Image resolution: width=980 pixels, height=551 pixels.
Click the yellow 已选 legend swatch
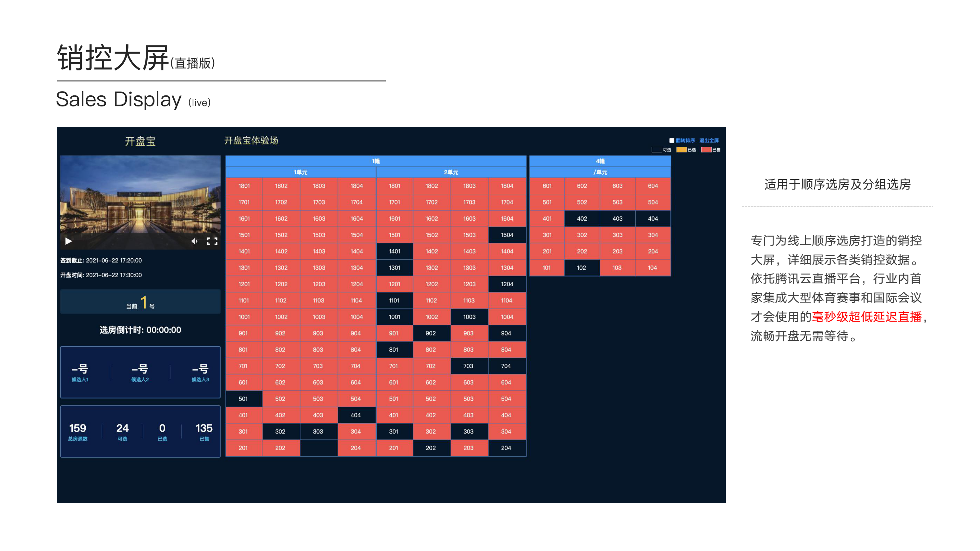[681, 150]
